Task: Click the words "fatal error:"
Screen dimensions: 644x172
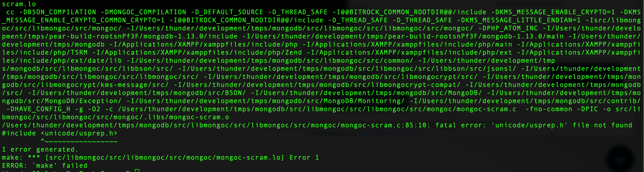Action: tap(460, 125)
